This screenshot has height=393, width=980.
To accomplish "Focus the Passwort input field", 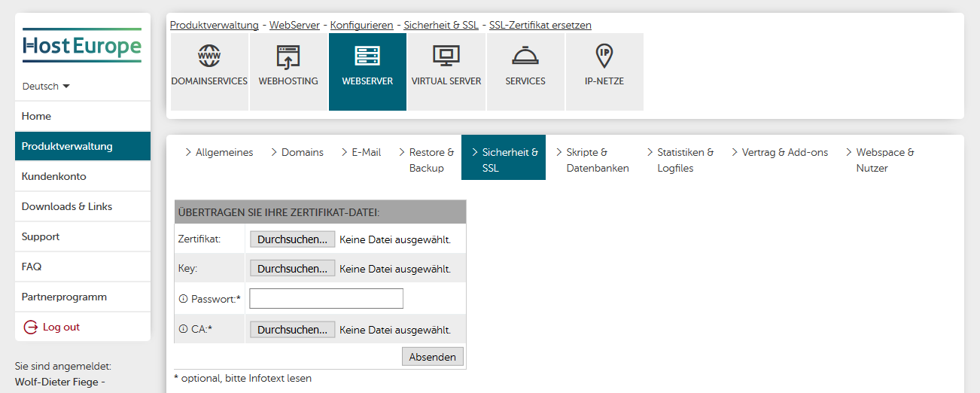I will pyautogui.click(x=327, y=299).
